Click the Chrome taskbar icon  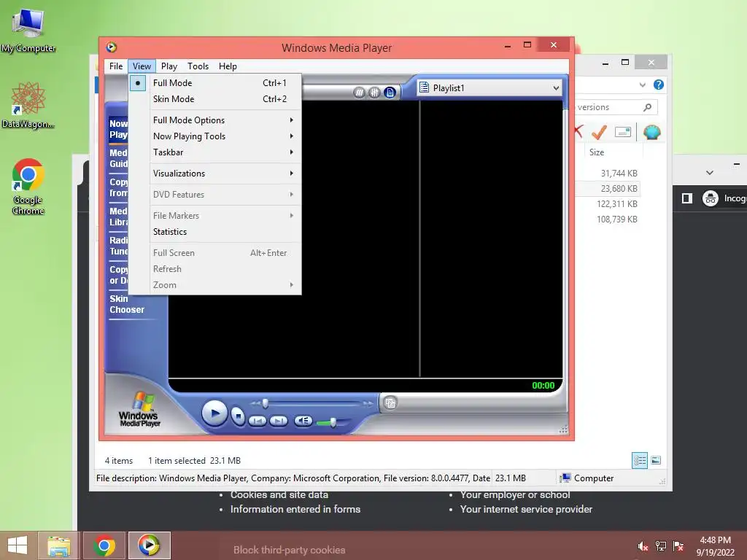104,545
